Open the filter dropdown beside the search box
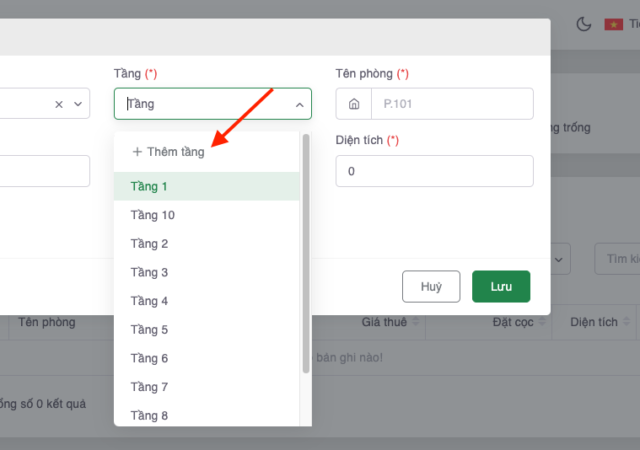640x450 pixels. (x=558, y=259)
